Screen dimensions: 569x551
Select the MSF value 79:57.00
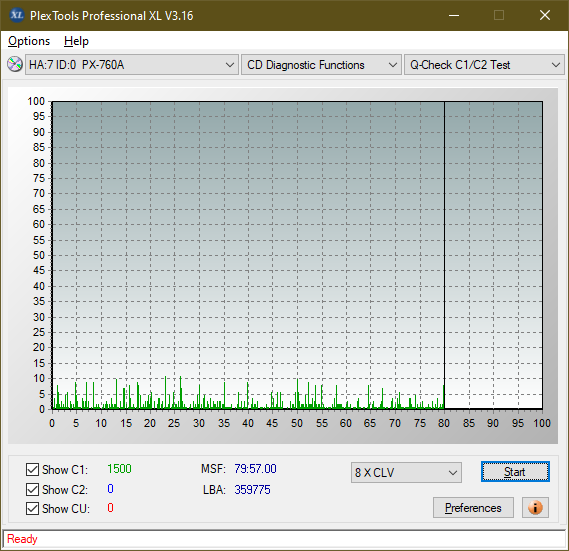tap(255, 469)
